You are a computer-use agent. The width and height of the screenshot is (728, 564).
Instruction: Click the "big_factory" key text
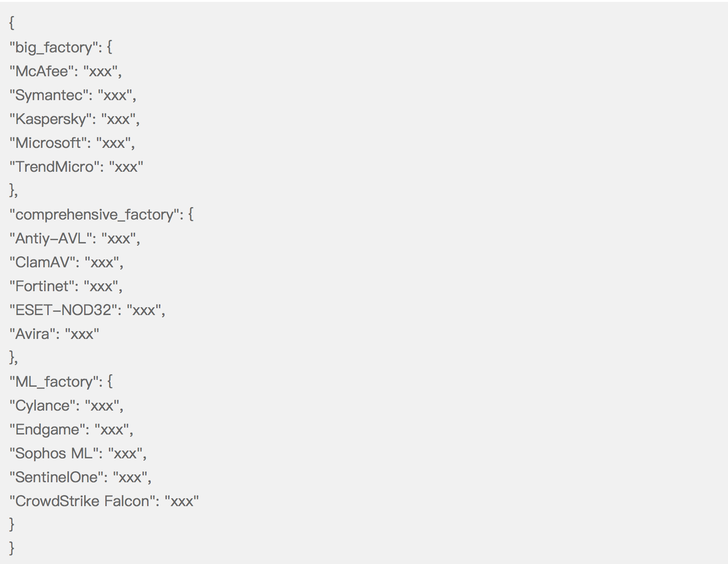[x=54, y=48]
